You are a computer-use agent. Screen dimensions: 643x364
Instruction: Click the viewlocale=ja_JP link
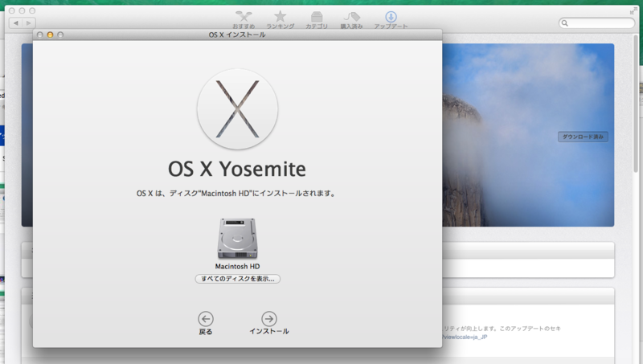(465, 337)
